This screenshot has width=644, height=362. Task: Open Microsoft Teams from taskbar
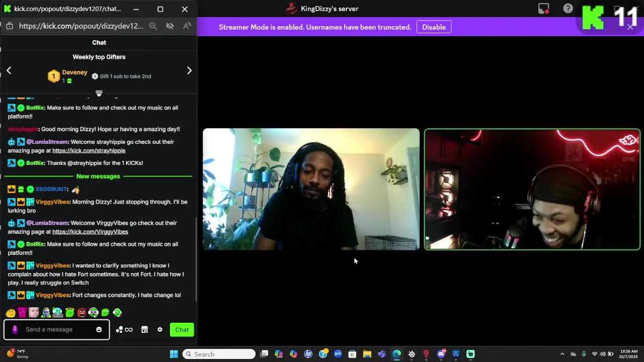tap(382, 354)
